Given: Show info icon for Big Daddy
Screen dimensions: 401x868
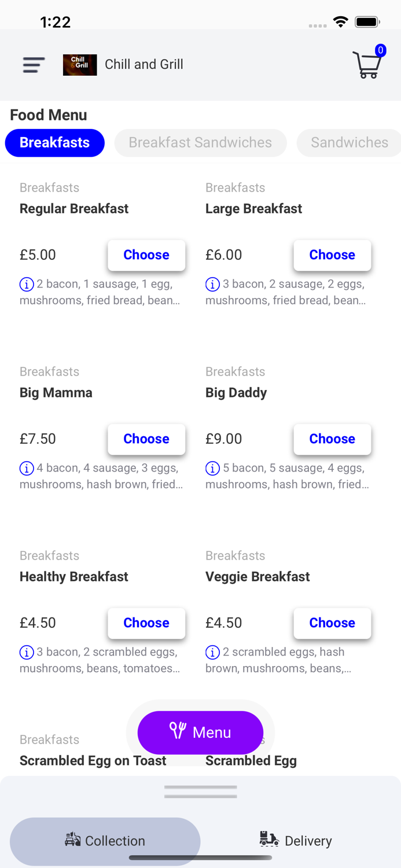Looking at the screenshot, I should pyautogui.click(x=212, y=468).
